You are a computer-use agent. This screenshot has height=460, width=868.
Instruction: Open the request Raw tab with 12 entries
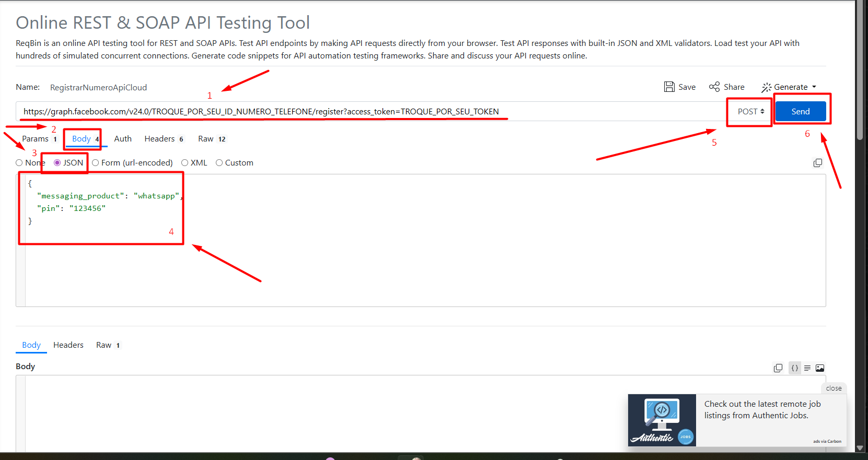coord(212,139)
